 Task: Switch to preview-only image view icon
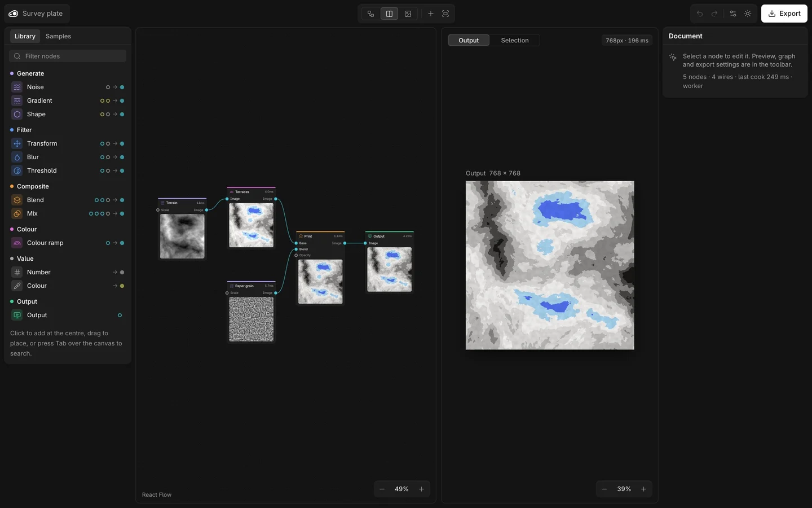pos(408,14)
